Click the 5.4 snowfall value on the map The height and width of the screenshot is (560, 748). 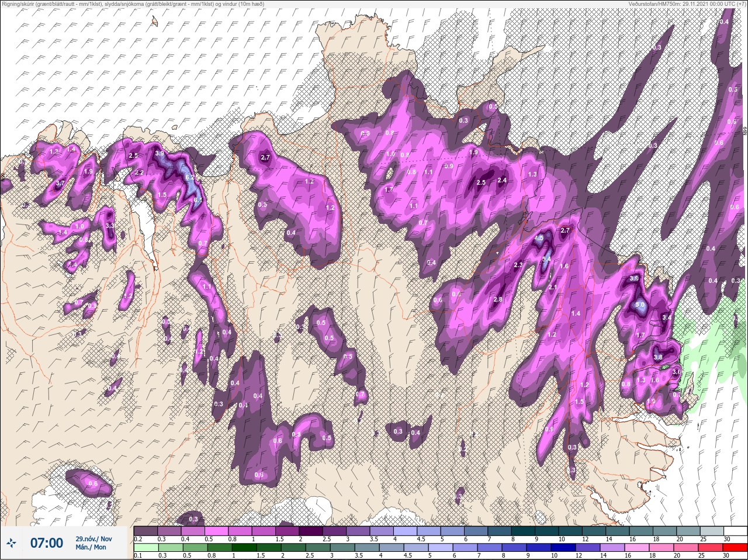click(x=547, y=260)
